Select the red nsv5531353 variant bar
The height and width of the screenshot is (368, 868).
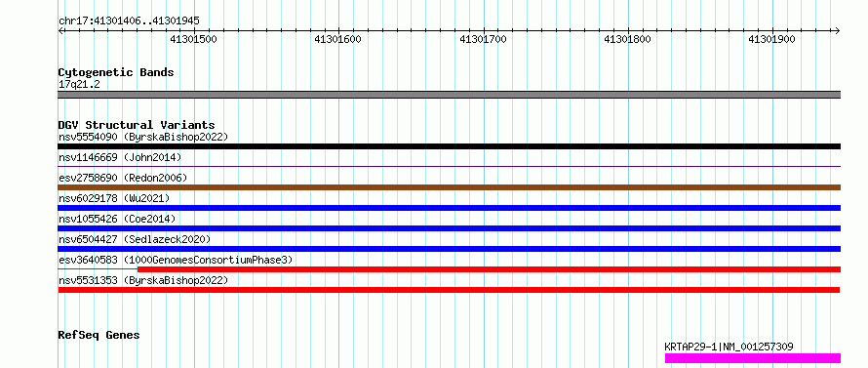coord(449,290)
